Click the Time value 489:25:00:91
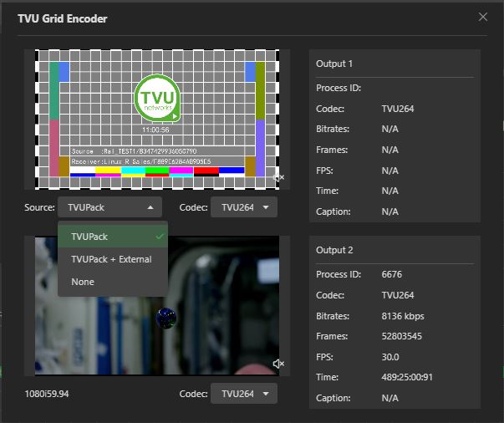The width and height of the screenshot is (504, 423). click(407, 377)
